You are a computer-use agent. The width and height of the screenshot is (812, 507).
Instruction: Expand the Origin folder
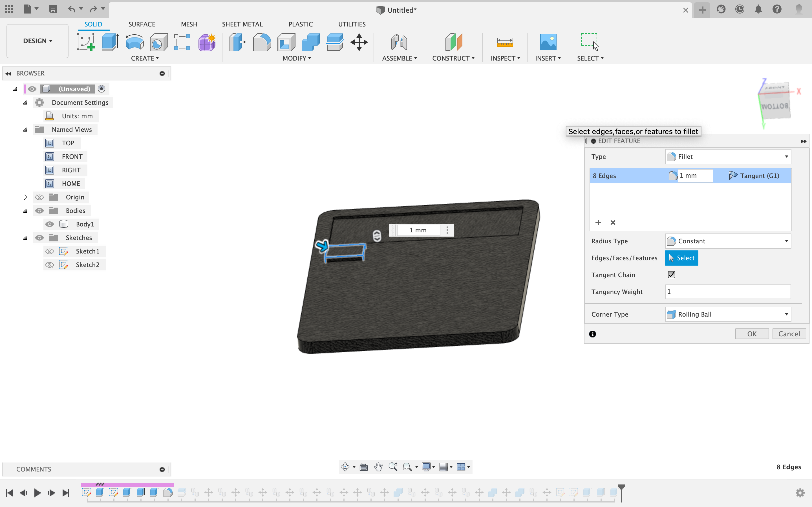click(x=25, y=197)
